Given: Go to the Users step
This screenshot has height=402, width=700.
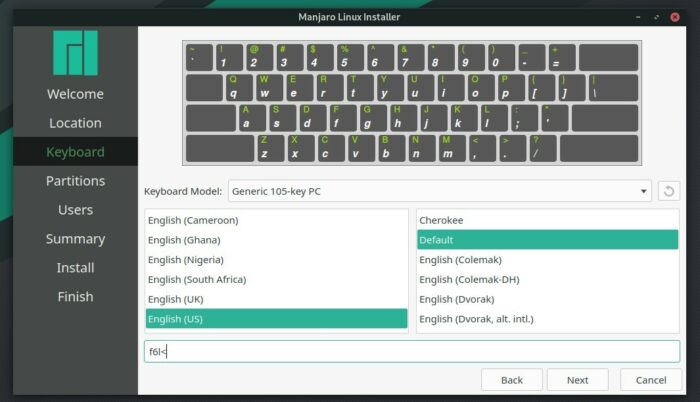Looking at the screenshot, I should pyautogui.click(x=75, y=210).
